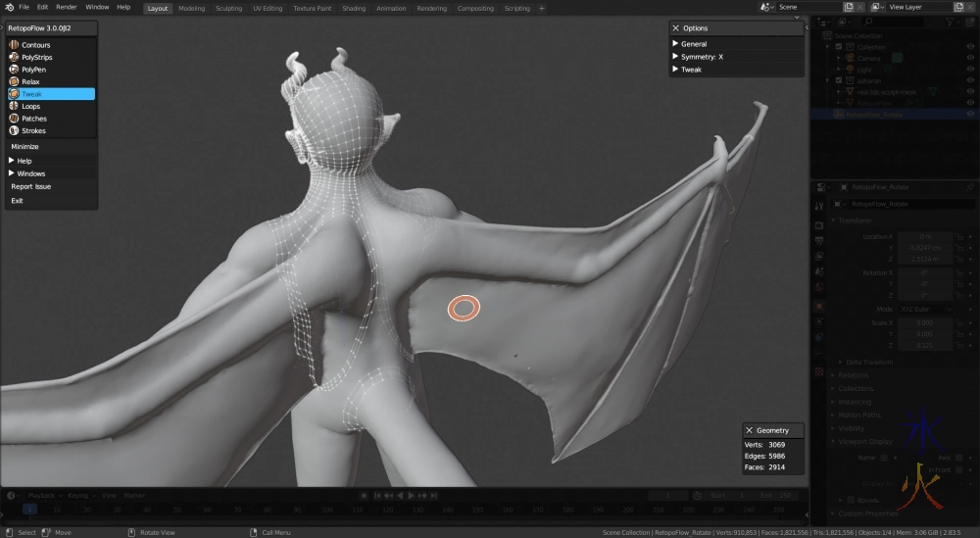Close the Options panel with X
The width and height of the screenshot is (980, 538).
point(675,28)
